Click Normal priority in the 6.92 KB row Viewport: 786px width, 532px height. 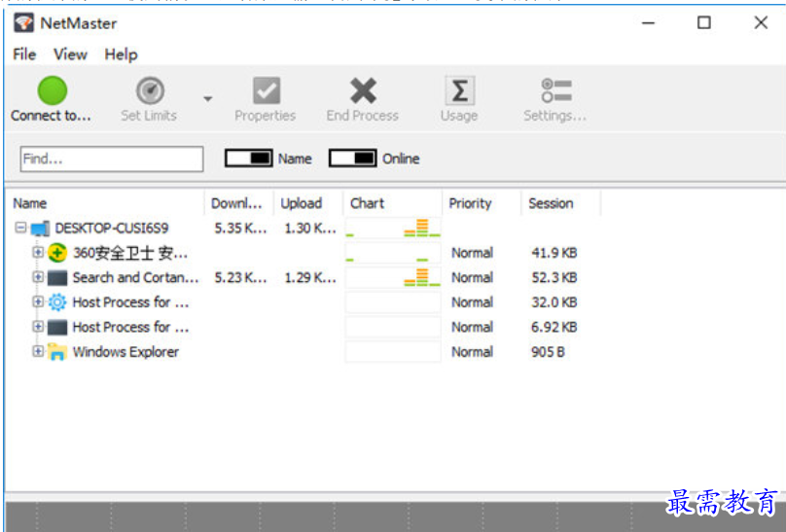pyautogui.click(x=472, y=327)
